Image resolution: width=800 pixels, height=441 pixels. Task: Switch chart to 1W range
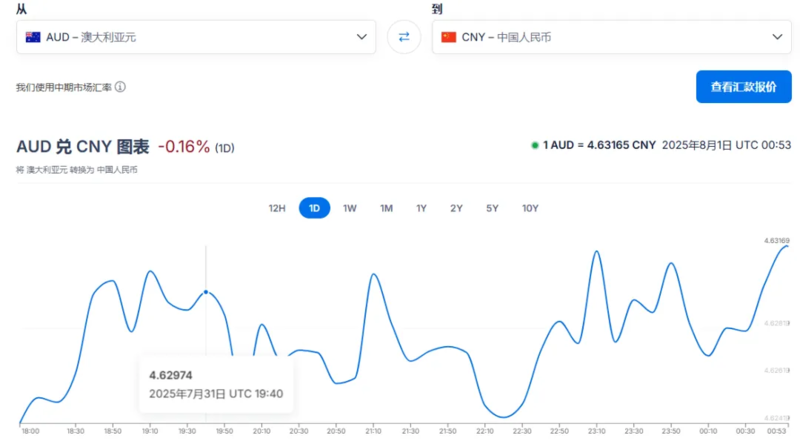349,208
